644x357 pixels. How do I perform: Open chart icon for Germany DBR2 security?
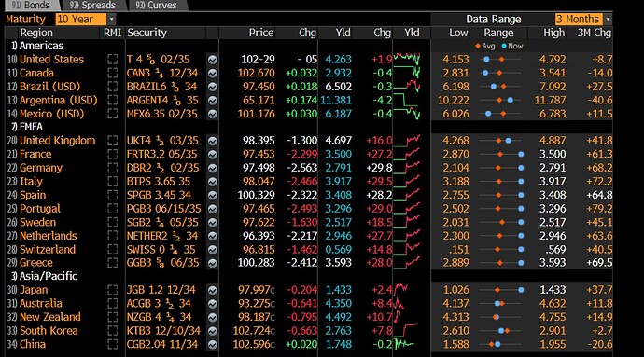point(213,168)
